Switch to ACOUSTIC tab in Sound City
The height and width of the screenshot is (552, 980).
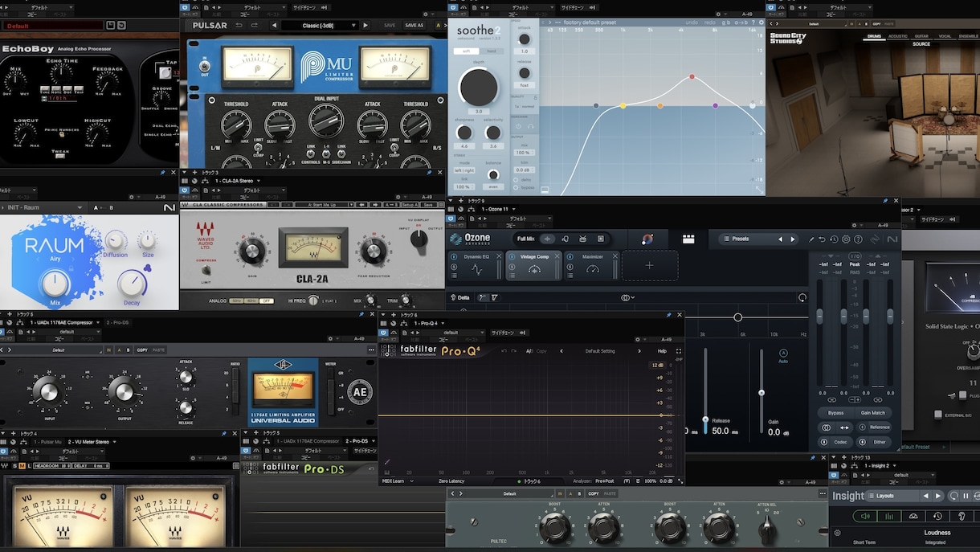[x=898, y=36]
